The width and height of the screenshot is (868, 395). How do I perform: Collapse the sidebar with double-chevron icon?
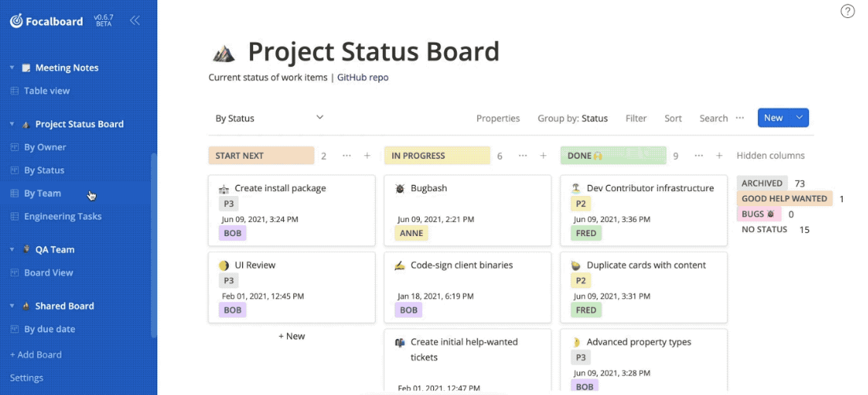click(x=134, y=21)
